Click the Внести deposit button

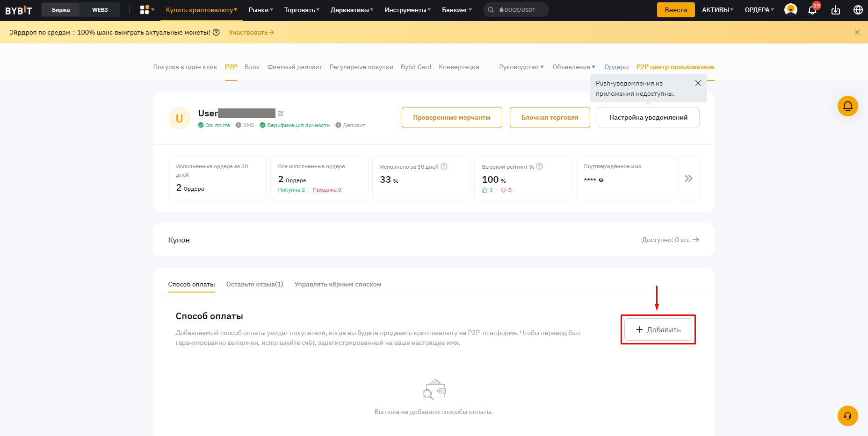pos(676,10)
